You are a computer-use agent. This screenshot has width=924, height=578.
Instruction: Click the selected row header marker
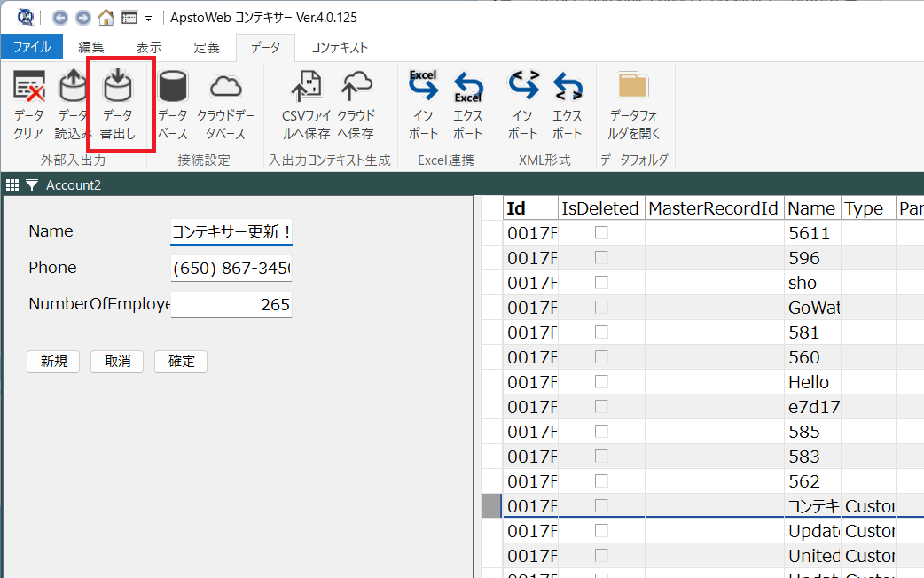pos(491,506)
